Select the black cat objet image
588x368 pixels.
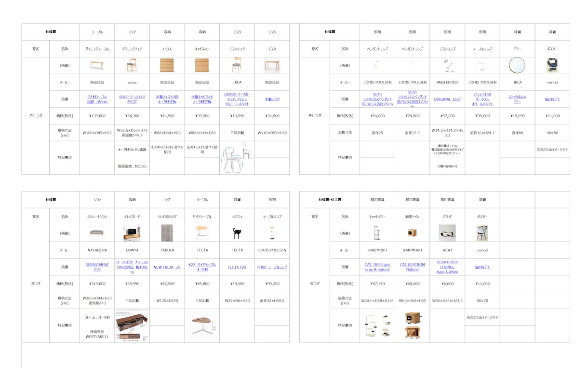(x=237, y=233)
